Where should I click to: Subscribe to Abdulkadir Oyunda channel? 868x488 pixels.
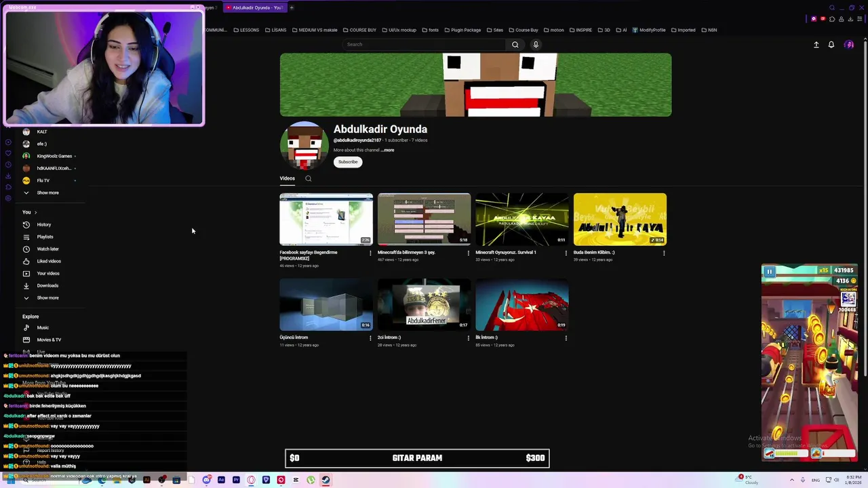coord(348,162)
